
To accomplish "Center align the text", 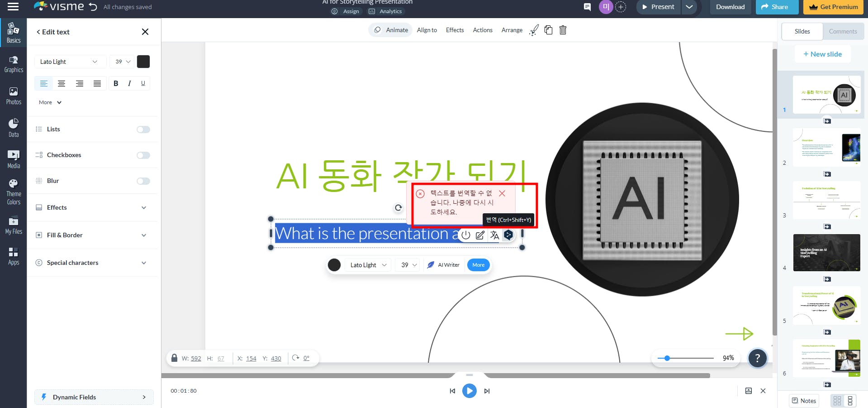I will [x=62, y=83].
